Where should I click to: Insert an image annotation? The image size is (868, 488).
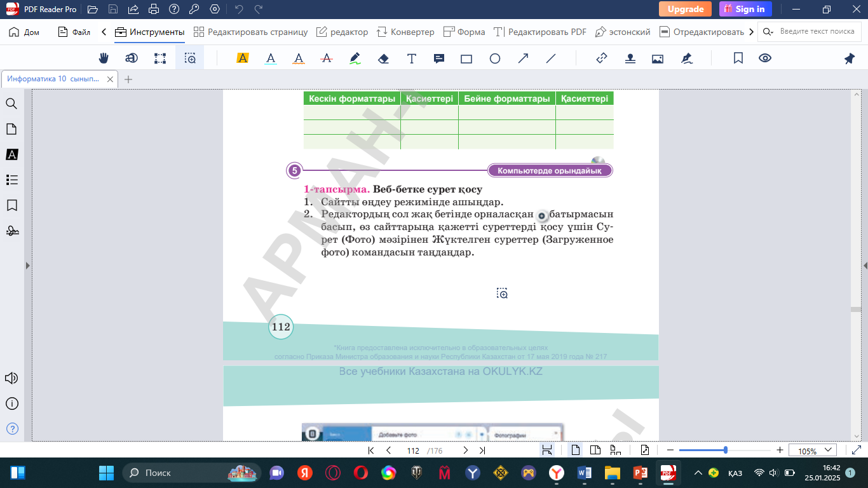click(x=658, y=58)
